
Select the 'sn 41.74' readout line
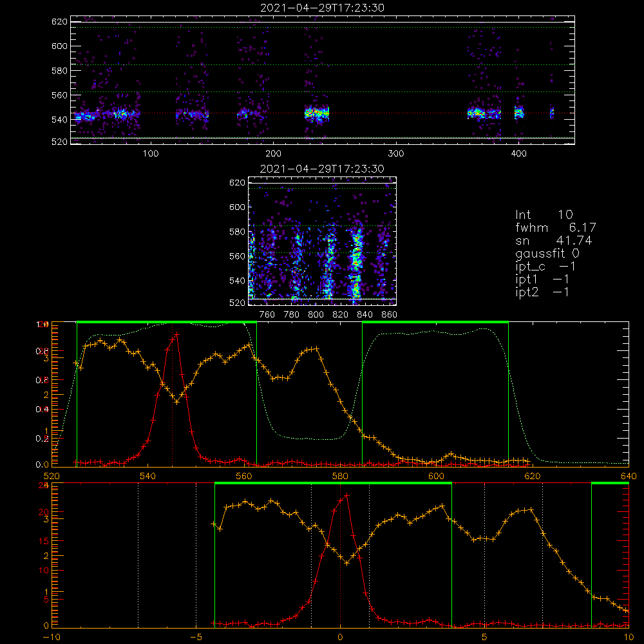click(x=554, y=240)
